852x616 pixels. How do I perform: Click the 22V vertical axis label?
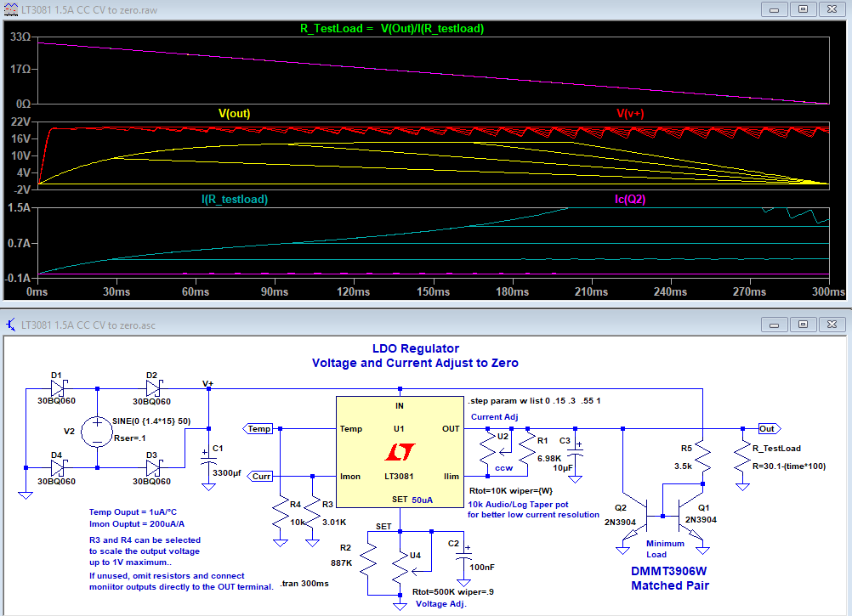click(x=21, y=122)
